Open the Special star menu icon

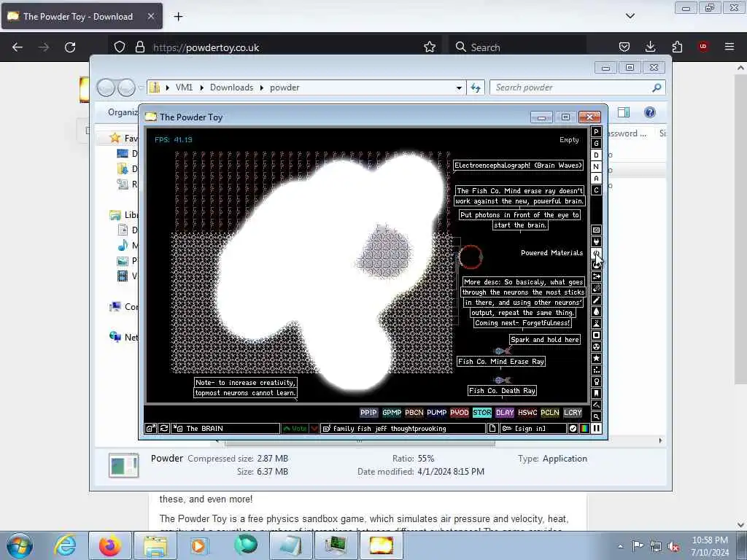click(x=596, y=359)
